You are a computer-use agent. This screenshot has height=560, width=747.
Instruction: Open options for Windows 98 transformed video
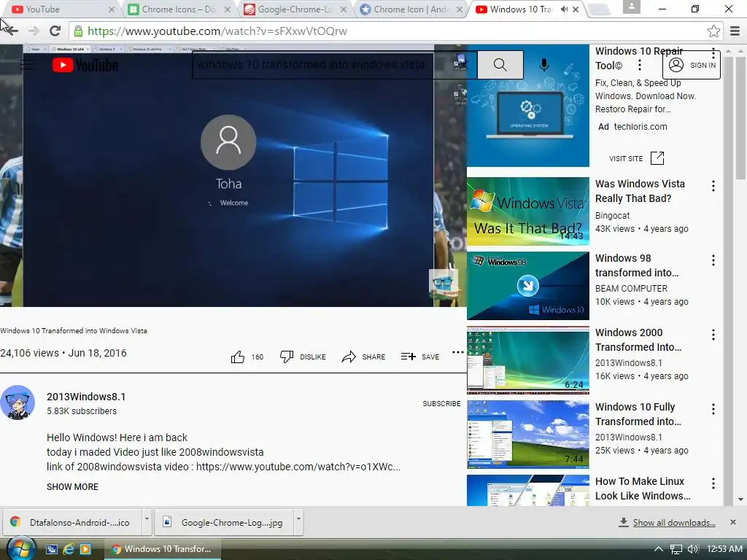click(x=713, y=260)
